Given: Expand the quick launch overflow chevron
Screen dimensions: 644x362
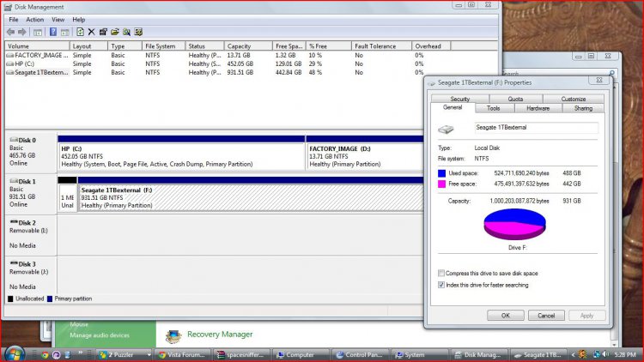Looking at the screenshot, I should click(81, 353).
